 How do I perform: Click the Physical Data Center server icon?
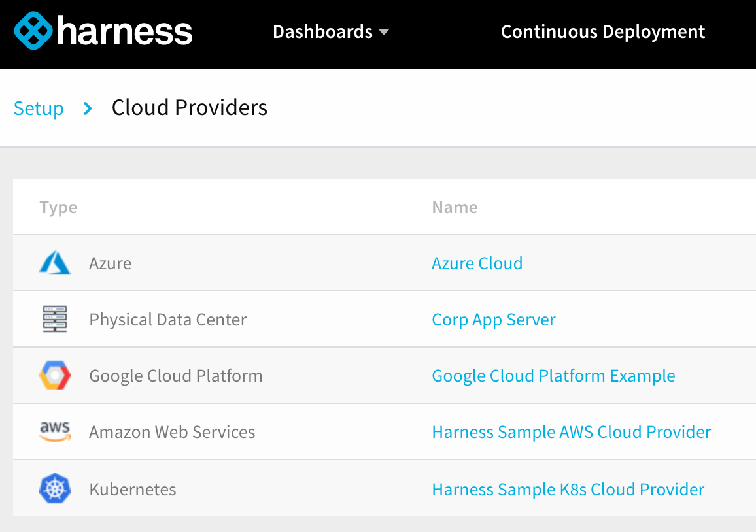point(55,319)
